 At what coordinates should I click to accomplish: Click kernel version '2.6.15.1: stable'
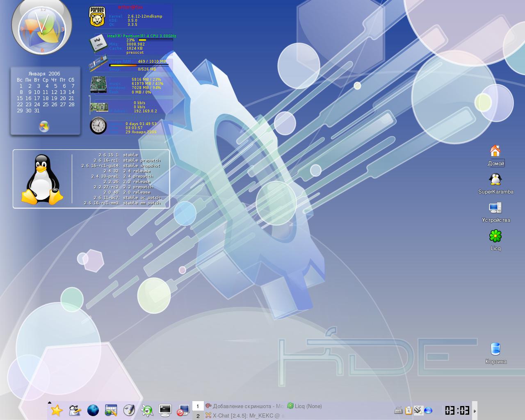[x=118, y=155]
